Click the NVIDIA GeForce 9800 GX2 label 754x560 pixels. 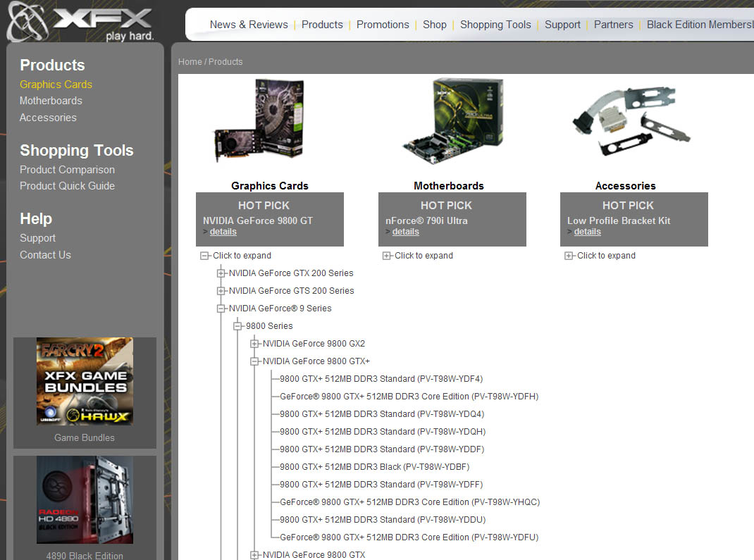[x=314, y=344]
